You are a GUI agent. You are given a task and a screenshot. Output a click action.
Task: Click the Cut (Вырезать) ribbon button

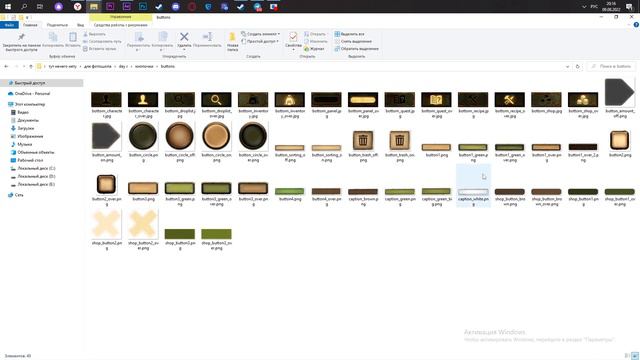tap(94, 34)
